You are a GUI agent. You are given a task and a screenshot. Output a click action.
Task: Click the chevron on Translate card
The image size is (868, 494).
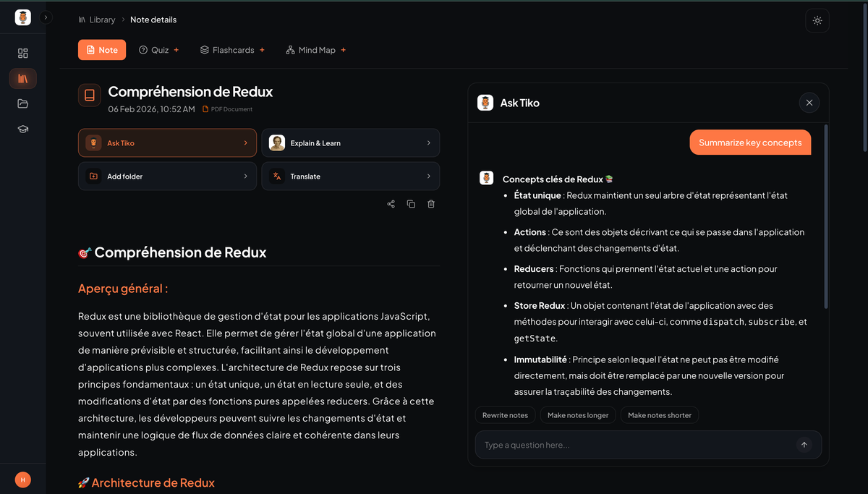click(429, 176)
